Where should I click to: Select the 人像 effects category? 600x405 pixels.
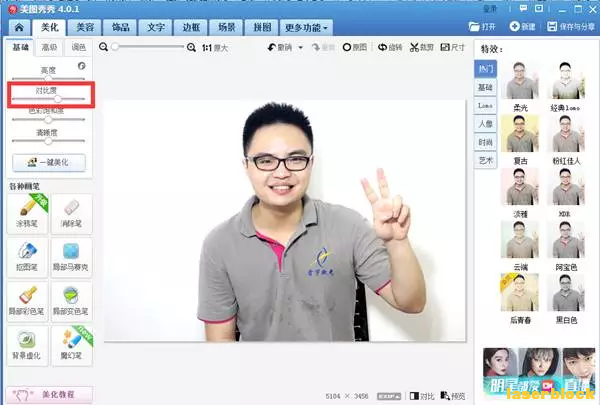click(x=486, y=124)
